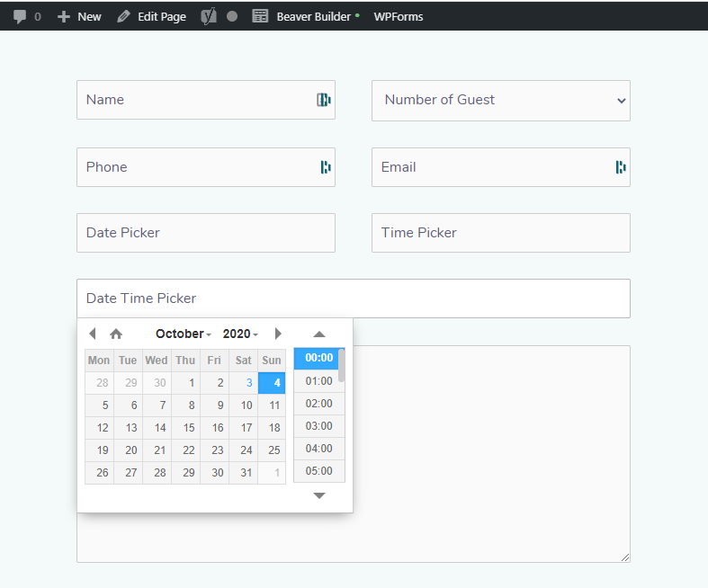Focus the Date Picker field
708x588 pixels.
point(206,233)
